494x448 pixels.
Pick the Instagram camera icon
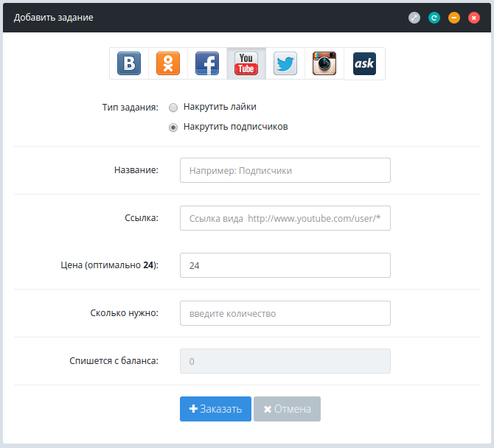(324, 63)
